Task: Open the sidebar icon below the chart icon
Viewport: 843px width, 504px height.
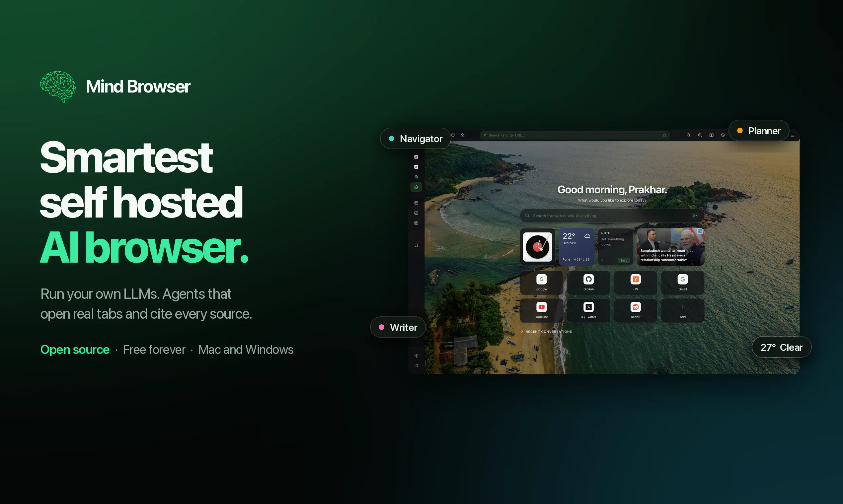Action: (416, 223)
